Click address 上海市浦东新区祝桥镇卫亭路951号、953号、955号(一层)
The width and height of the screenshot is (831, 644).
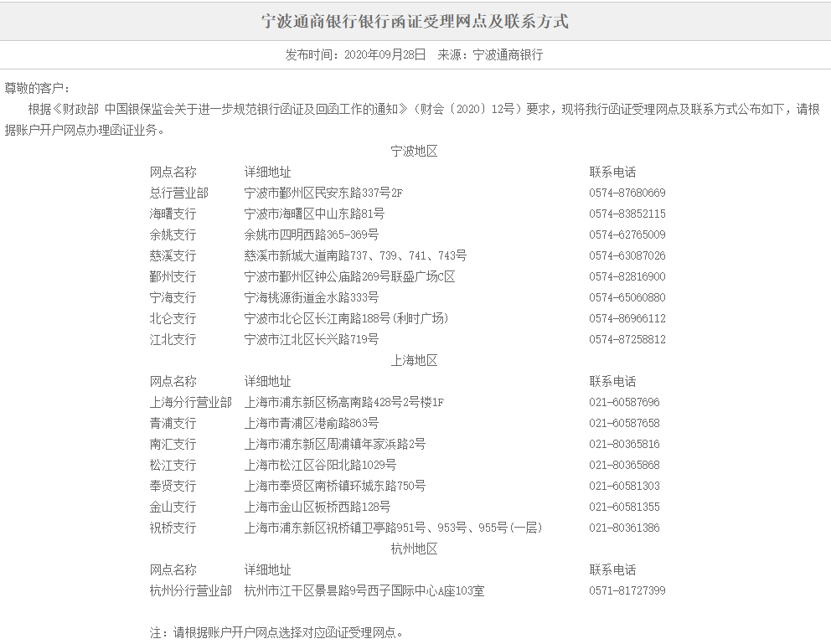coord(393,528)
